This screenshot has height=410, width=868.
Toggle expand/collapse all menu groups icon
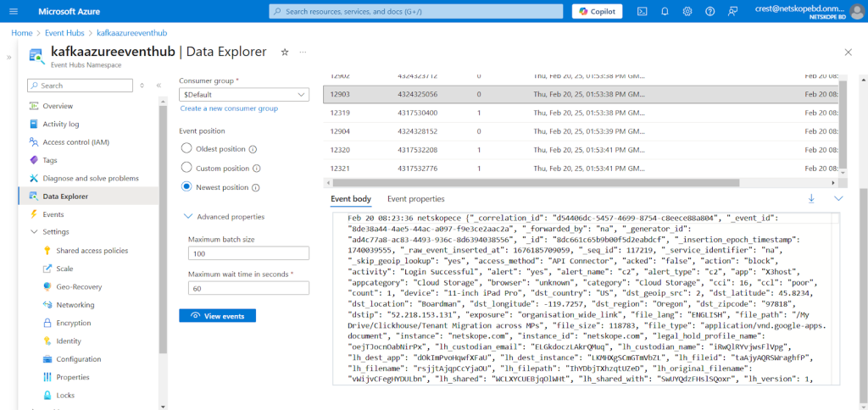[142, 86]
